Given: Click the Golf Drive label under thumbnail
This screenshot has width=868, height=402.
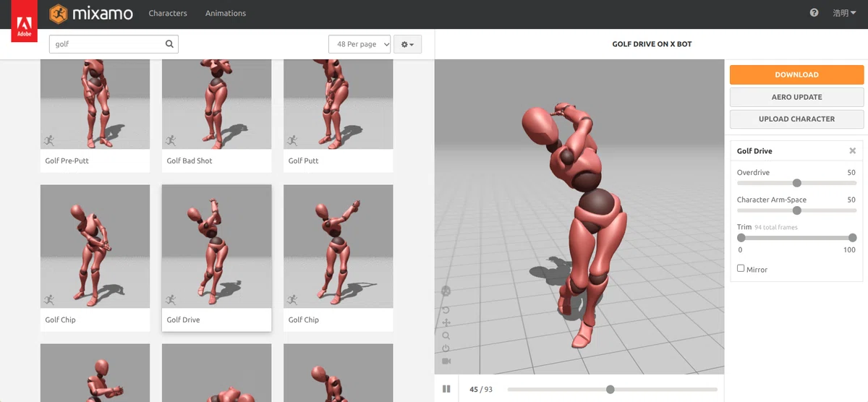Looking at the screenshot, I should (x=183, y=320).
